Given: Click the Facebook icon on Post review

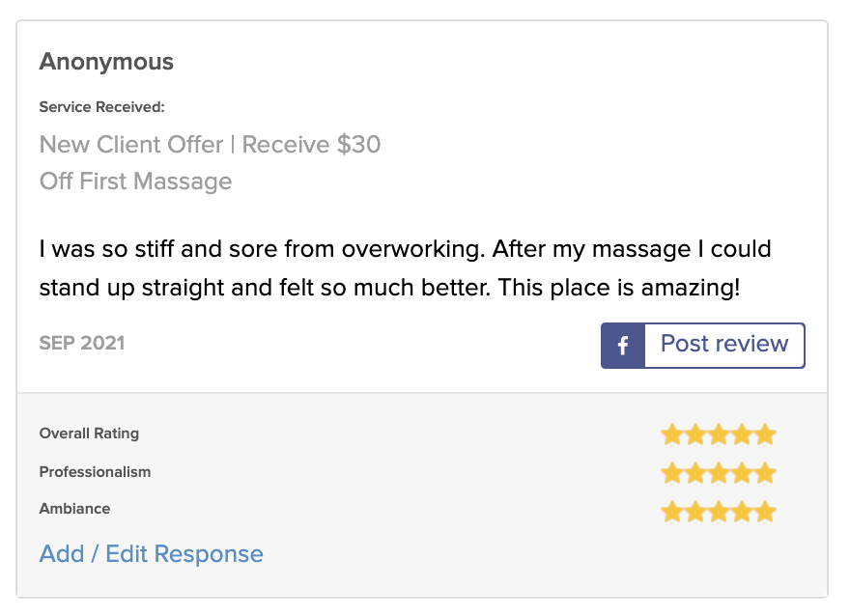Looking at the screenshot, I should pyautogui.click(x=623, y=346).
